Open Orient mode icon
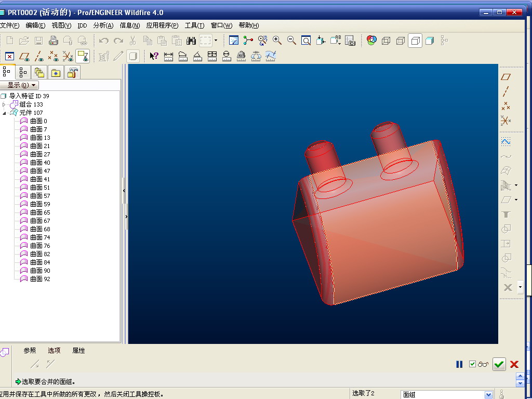Viewport: 532px width, 399px height. tap(262, 41)
